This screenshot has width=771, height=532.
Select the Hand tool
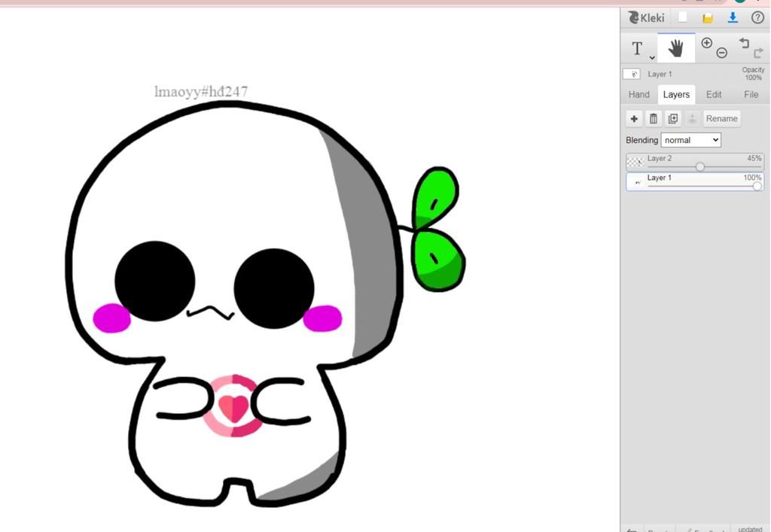point(676,47)
